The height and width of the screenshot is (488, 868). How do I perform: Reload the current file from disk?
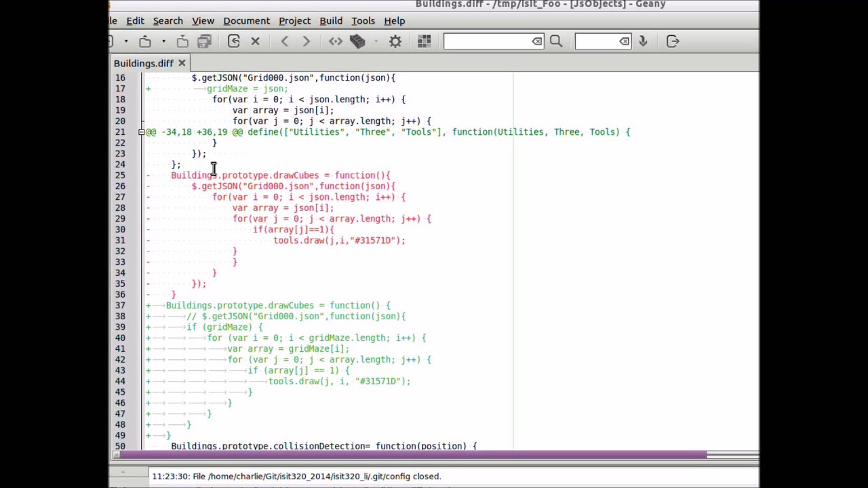pos(234,42)
